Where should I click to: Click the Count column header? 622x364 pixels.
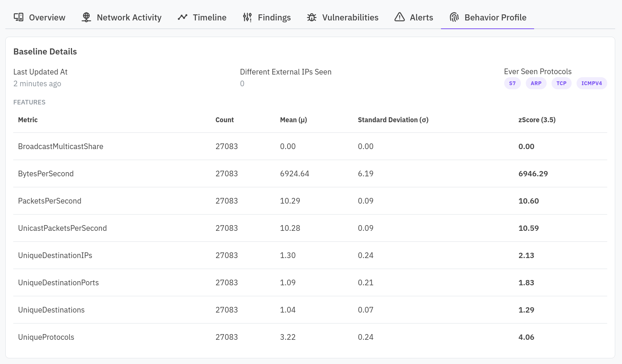(x=225, y=120)
